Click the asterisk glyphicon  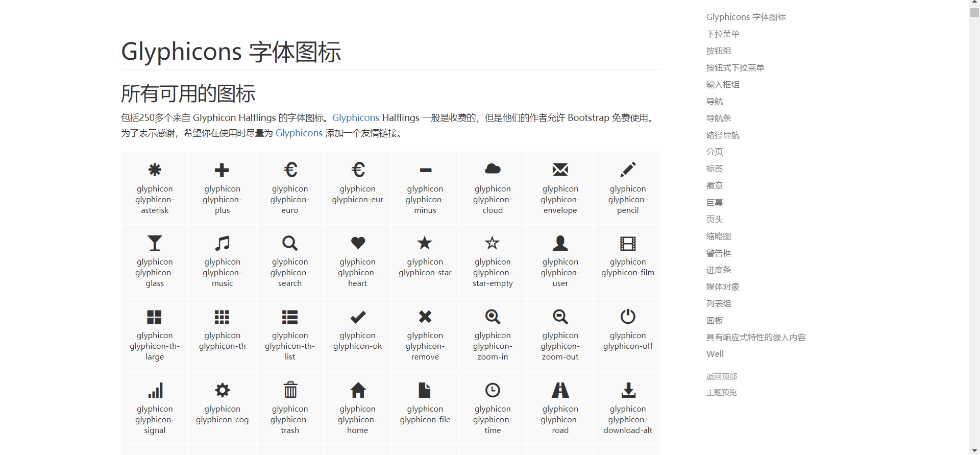pyautogui.click(x=155, y=170)
